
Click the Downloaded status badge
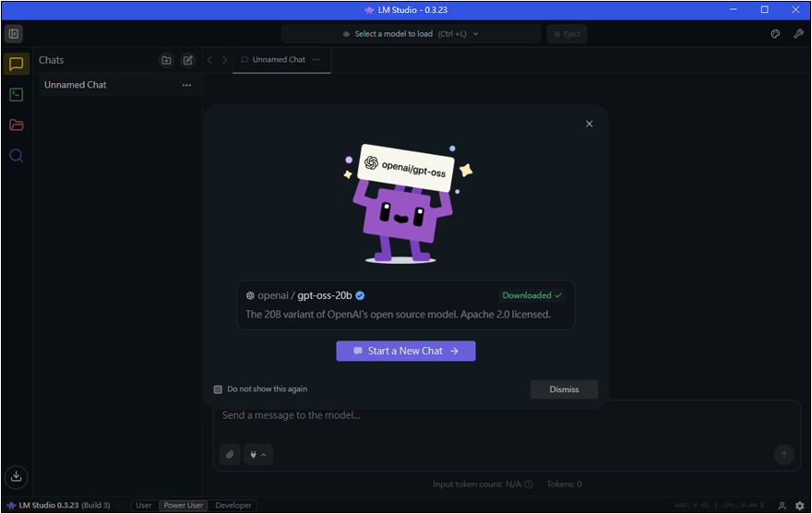pos(531,295)
